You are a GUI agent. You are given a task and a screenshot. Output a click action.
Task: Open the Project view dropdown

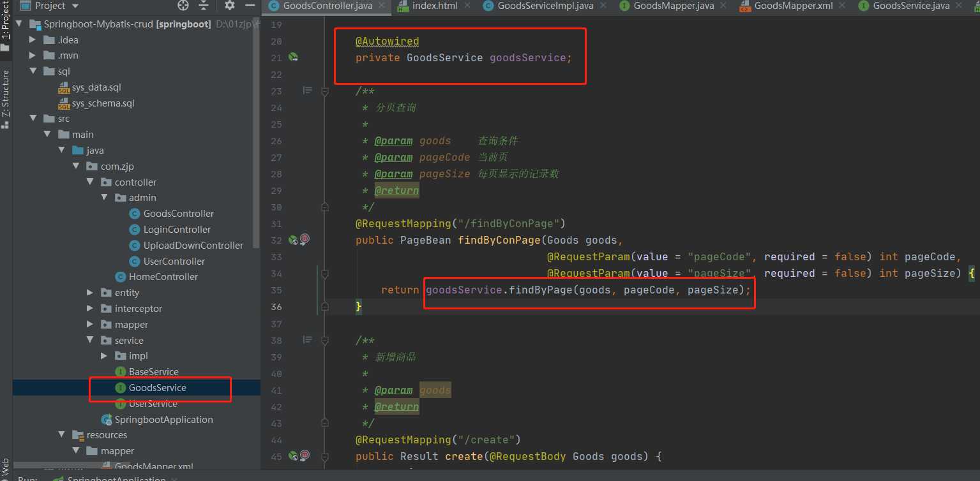[x=49, y=6]
